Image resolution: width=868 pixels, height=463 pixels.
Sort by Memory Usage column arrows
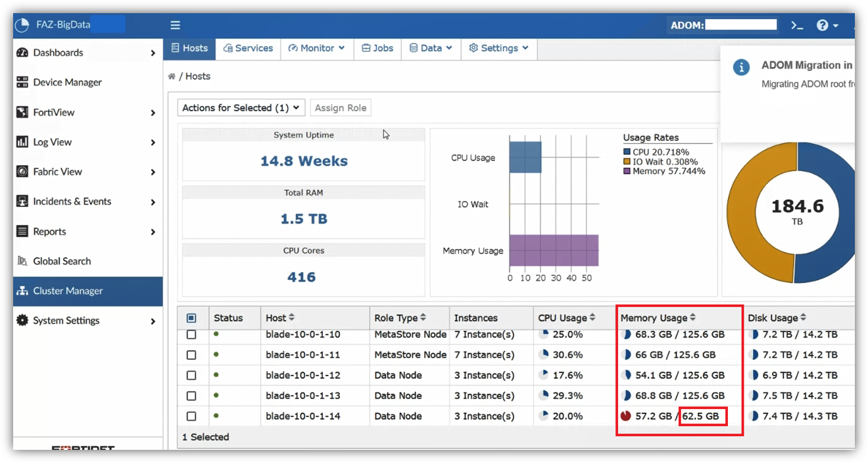(692, 318)
